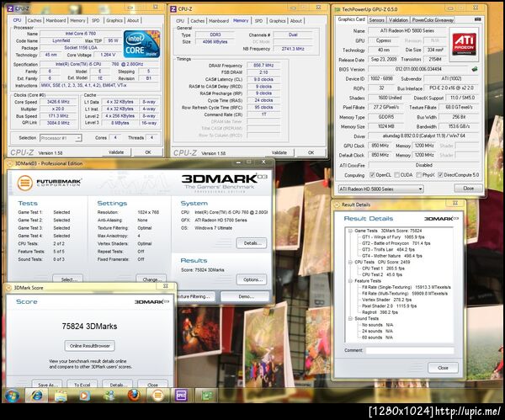
Task: Toggle the OpenCL checkbox in GPU-Z
Action: [x=372, y=175]
